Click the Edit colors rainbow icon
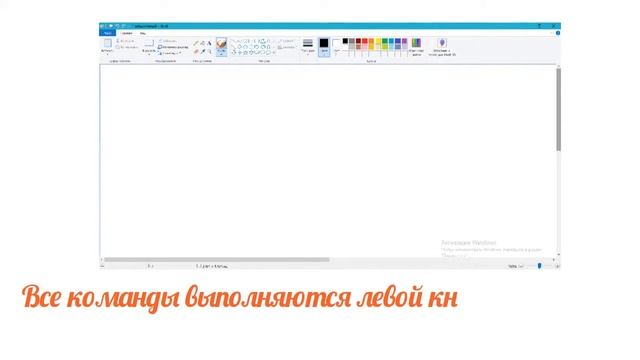The image size is (640, 360). [416, 43]
